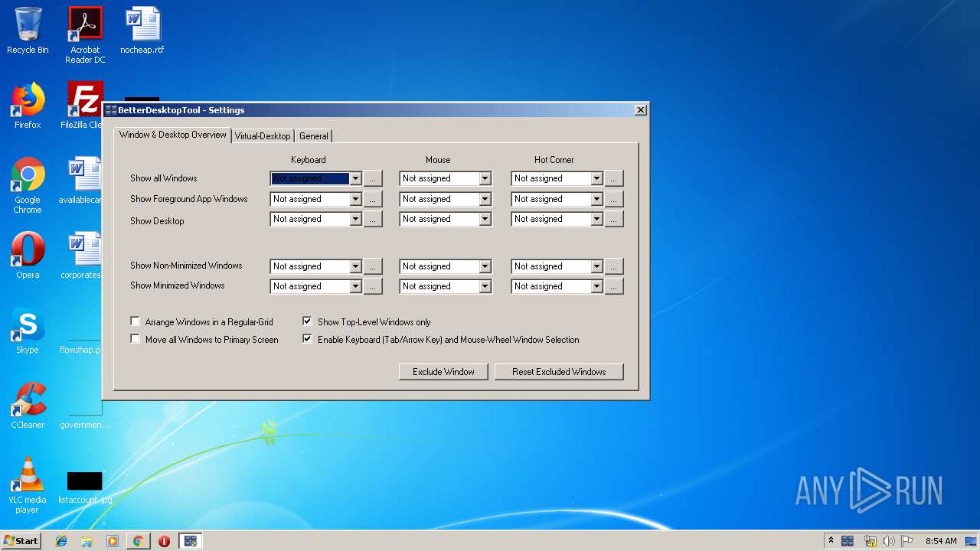
Task: Open Mouse dropdown for Show all Windows
Action: coord(485,178)
